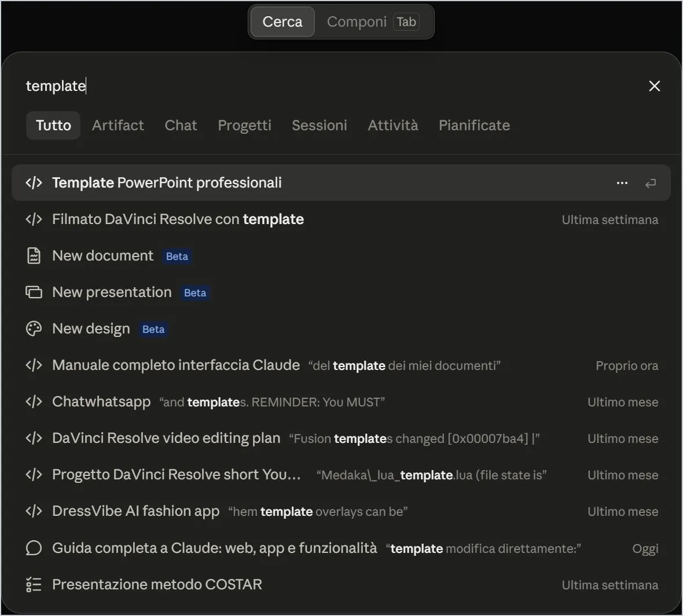The image size is (683, 616).
Task: Click the New design palette icon
Action: 34,328
